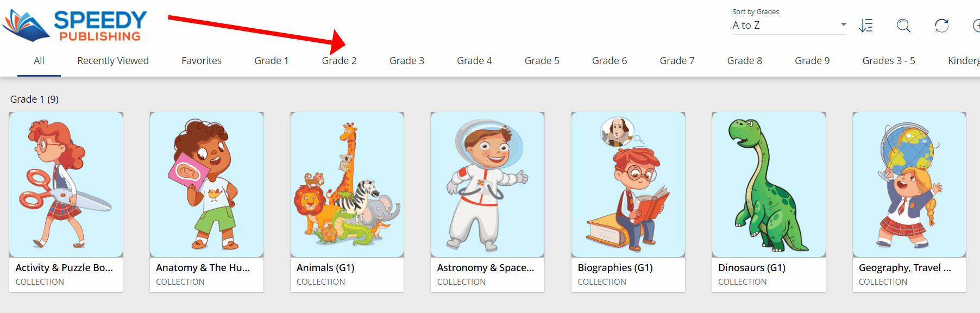Viewport: 980px width, 313px height.
Task: Click the A to Z dropdown arrow
Action: (x=843, y=24)
